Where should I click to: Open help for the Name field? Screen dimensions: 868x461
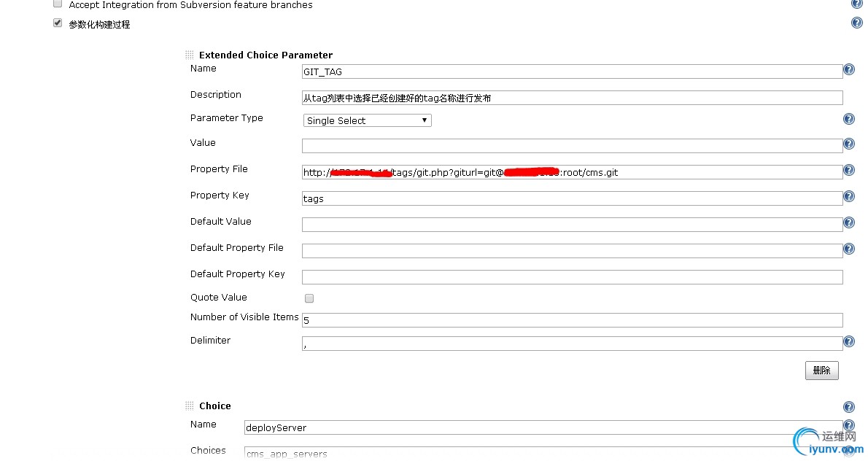(x=848, y=70)
